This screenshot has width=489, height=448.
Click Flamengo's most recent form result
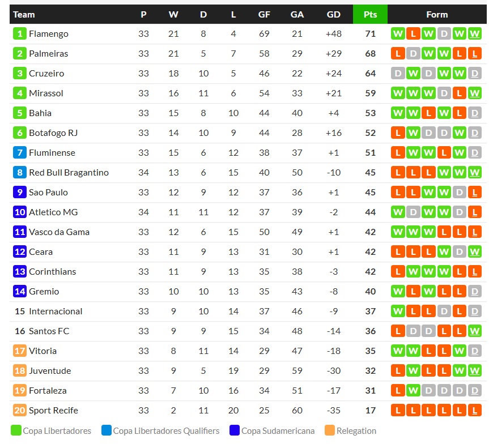pos(475,34)
